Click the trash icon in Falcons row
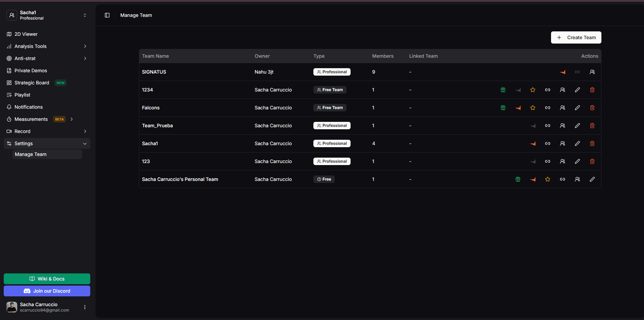 [592, 108]
